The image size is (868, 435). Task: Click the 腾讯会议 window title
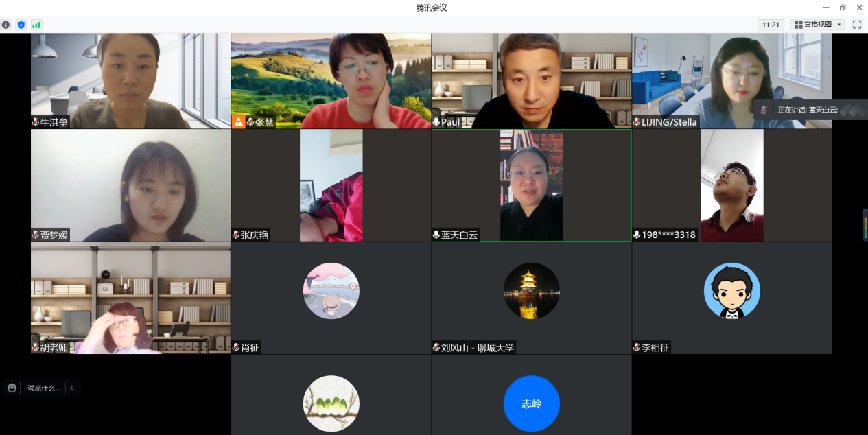tap(432, 8)
